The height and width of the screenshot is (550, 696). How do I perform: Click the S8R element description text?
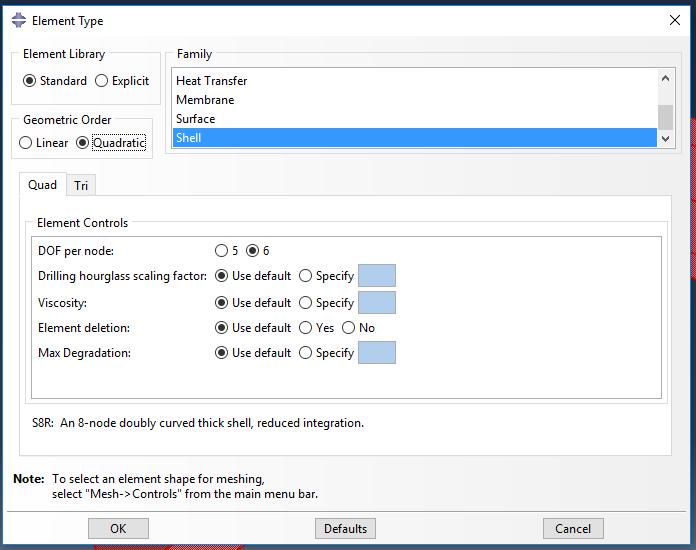[198, 423]
